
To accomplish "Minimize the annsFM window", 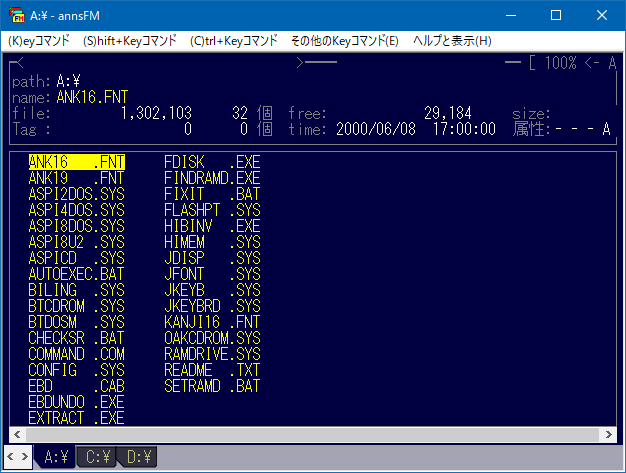I will pyautogui.click(x=511, y=16).
